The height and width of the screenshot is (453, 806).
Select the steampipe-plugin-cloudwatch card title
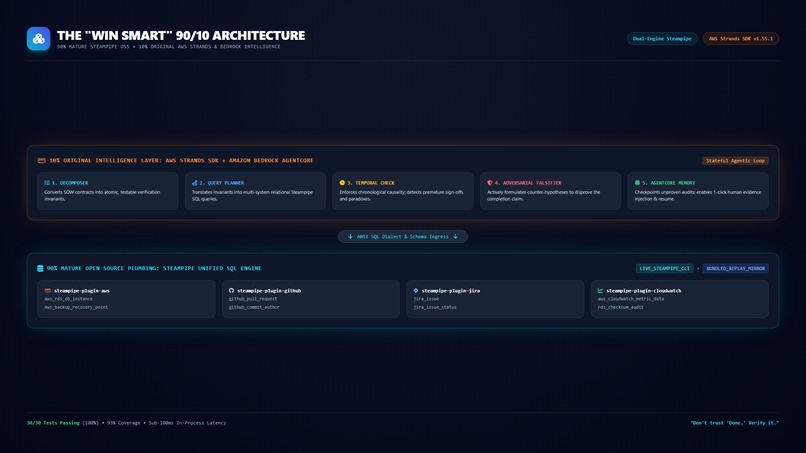point(644,291)
